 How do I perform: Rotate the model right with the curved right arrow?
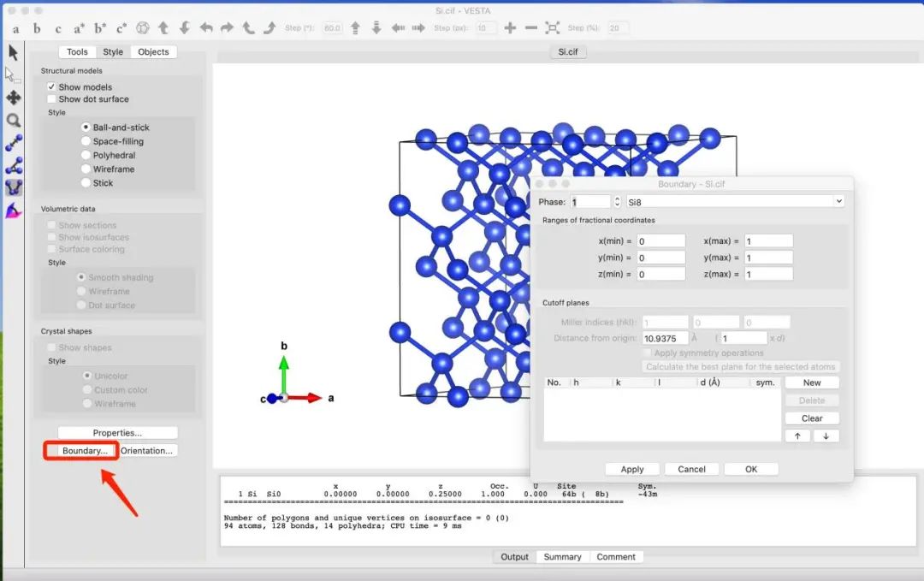point(228,27)
